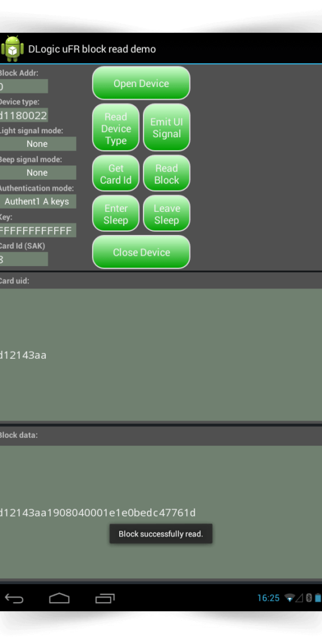322x644 pixels.
Task: Select the Key input field
Action: click(37, 231)
